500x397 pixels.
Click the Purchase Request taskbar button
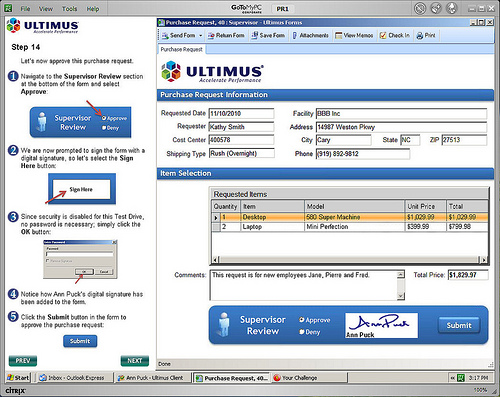pos(232,378)
